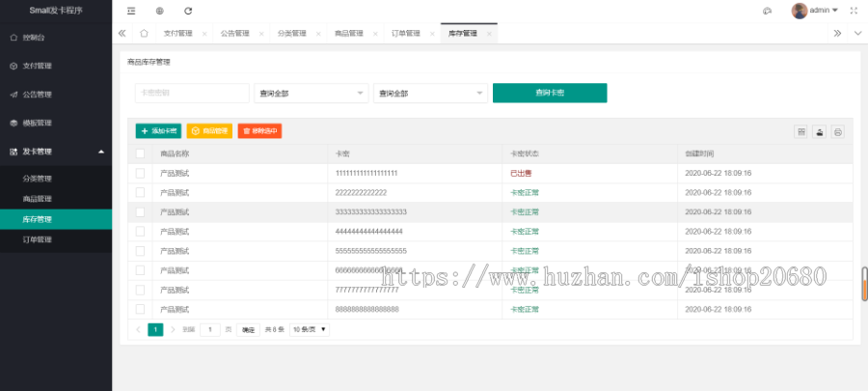Open tab options down-arrow at far right
The width and height of the screenshot is (868, 391).
(x=857, y=33)
